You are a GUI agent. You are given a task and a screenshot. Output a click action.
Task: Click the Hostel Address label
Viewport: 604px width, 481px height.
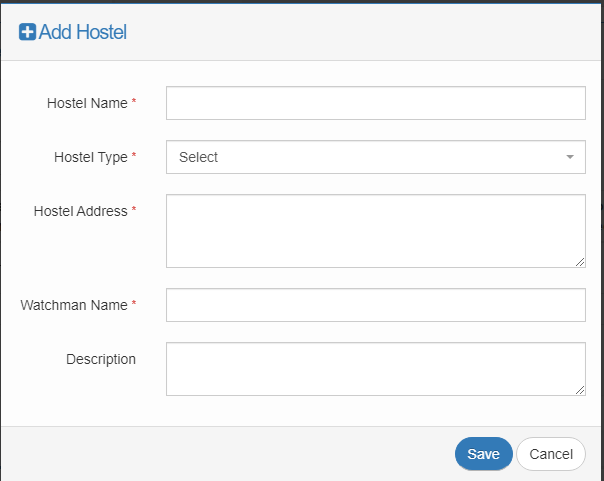click(x=80, y=211)
